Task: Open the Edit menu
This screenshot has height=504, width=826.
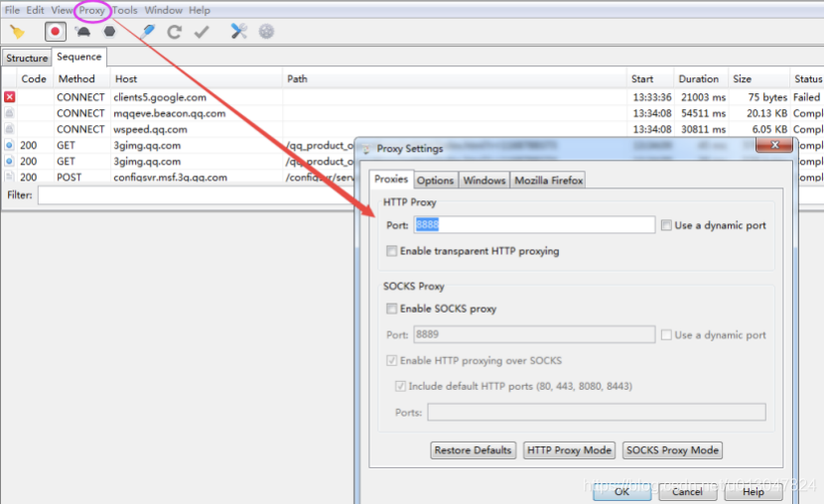Action: pos(36,10)
